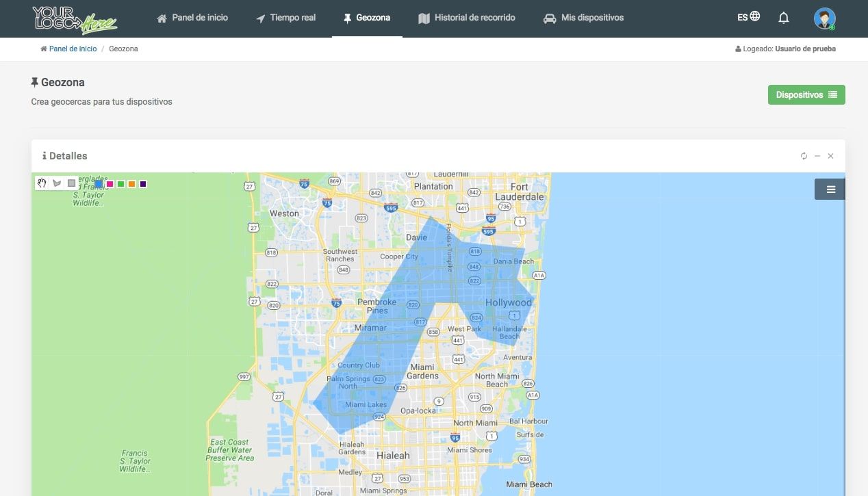Screen dimensions: 868x496
Task: Select the hand pan tool on map
Action: point(42,183)
